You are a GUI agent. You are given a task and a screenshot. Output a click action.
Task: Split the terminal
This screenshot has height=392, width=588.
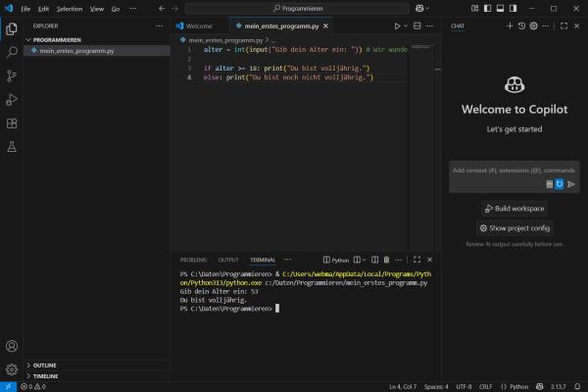[x=374, y=260]
